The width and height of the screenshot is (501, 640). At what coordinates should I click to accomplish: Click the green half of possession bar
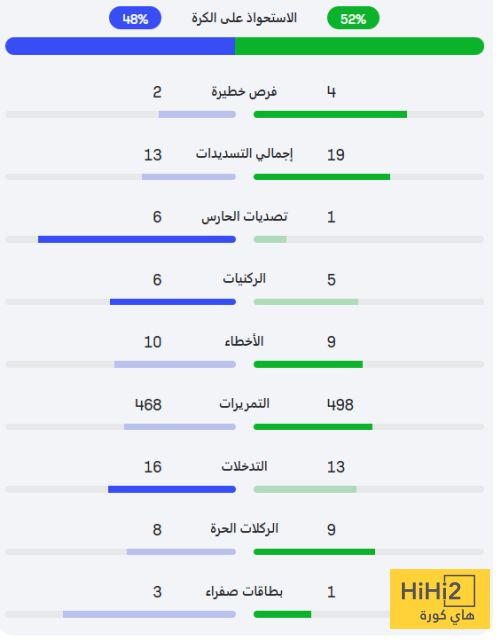(359, 46)
